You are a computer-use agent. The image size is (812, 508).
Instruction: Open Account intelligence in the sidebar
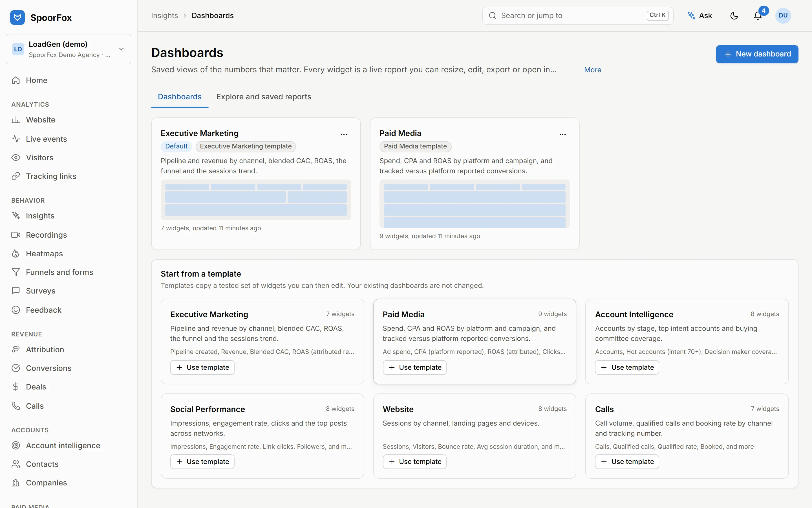click(x=69, y=446)
